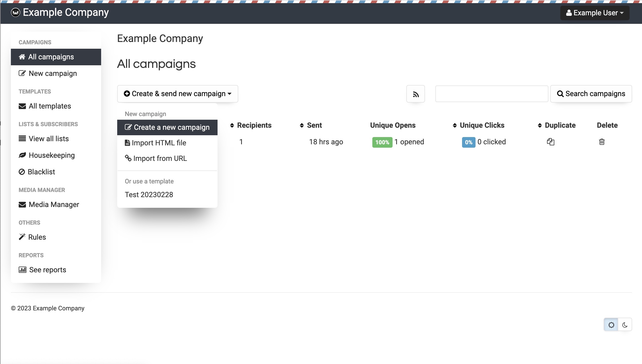Click the Example Company envelope logo
Screen dimensions: 642x364
[x=15, y=12]
